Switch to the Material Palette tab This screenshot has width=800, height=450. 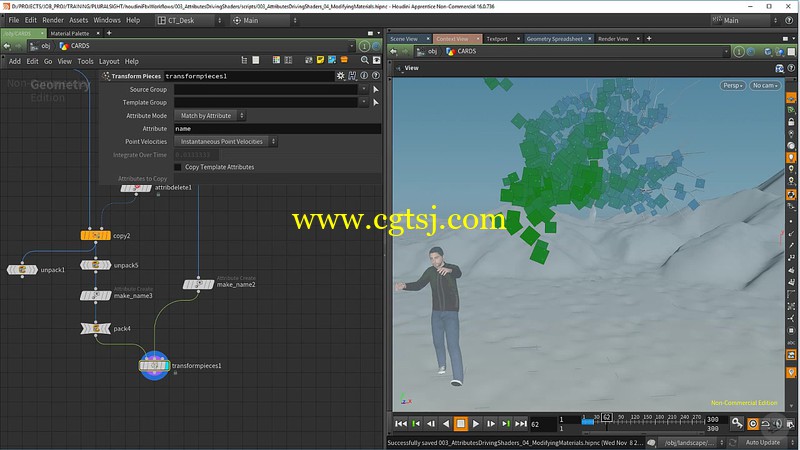pyautogui.click(x=69, y=33)
